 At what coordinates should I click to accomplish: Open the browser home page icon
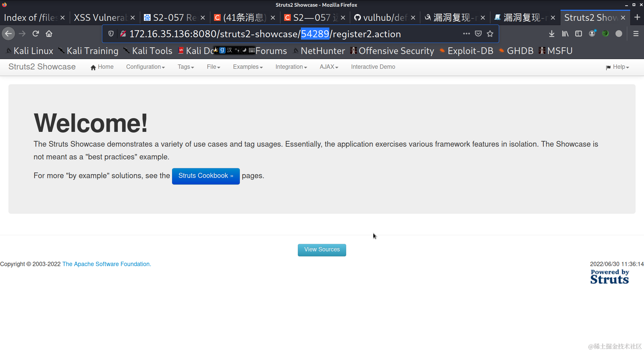click(49, 34)
